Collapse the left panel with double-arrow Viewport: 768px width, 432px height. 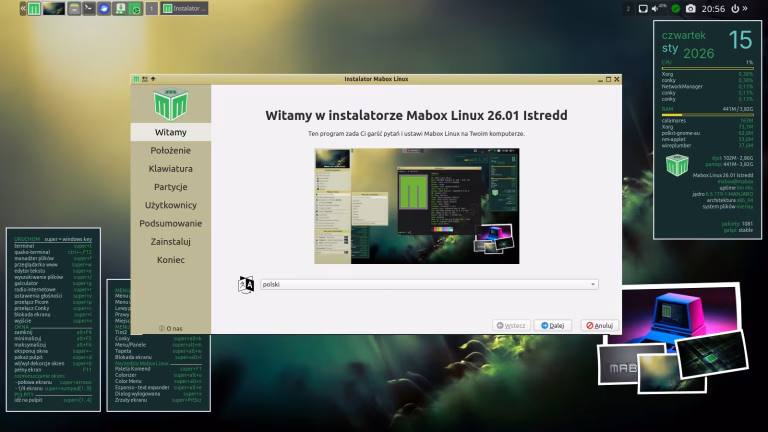(22, 8)
